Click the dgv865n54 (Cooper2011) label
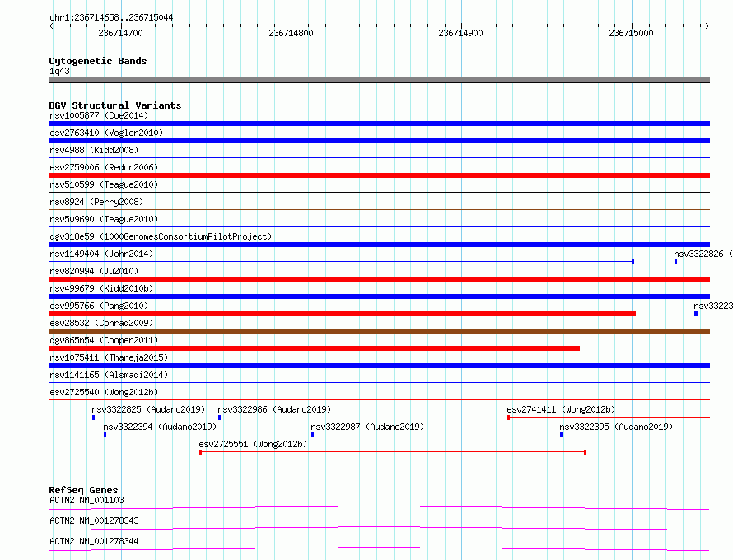 click(104, 340)
